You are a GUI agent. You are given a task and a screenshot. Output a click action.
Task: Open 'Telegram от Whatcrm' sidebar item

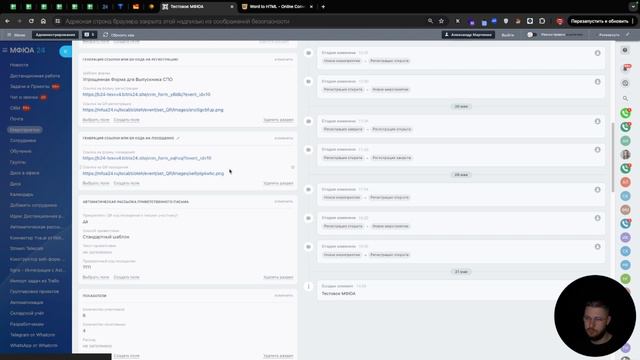(x=33, y=335)
